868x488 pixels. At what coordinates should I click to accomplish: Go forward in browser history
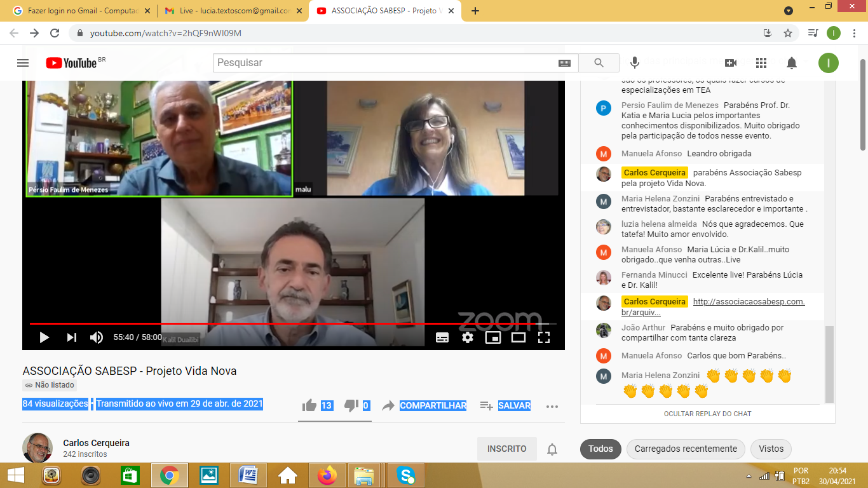(x=34, y=33)
